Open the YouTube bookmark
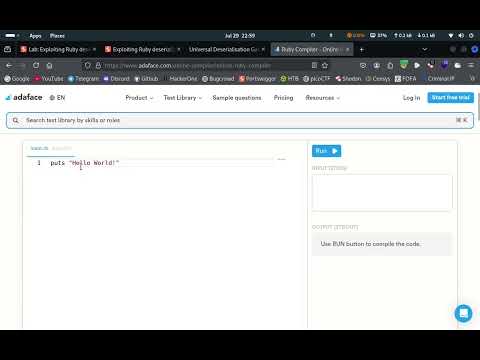This screenshot has width=480, height=360. [49, 79]
